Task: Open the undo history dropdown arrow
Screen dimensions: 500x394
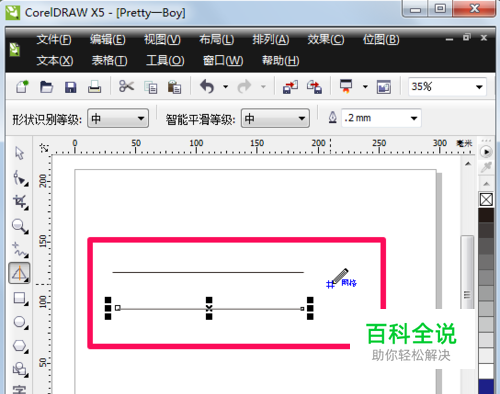Action: pyautogui.click(x=226, y=87)
